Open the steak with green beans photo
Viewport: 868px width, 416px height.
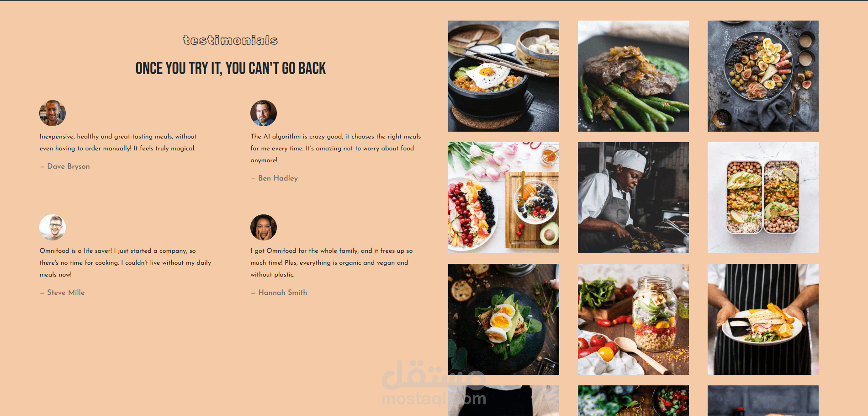coord(633,76)
